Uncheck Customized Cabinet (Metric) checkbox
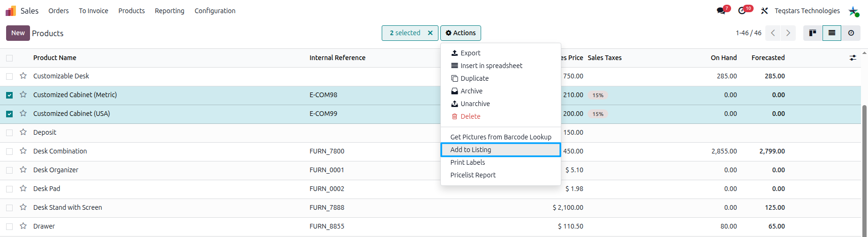Viewport: 868px width, 237px height. point(9,95)
